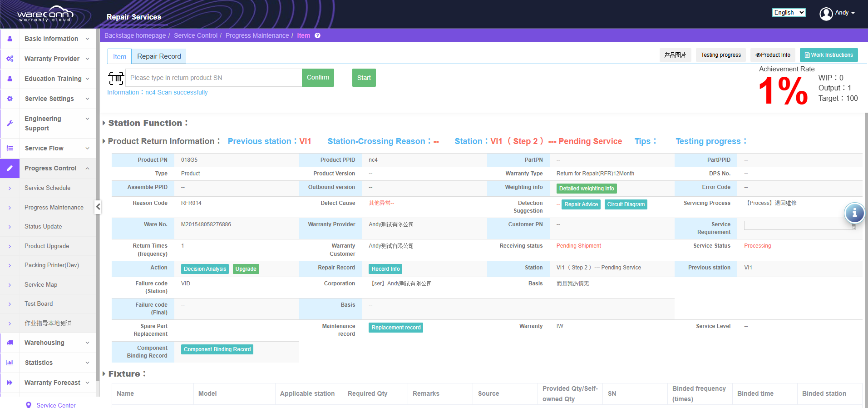
Task: Click the Service Settings gear icon
Action: (10, 99)
